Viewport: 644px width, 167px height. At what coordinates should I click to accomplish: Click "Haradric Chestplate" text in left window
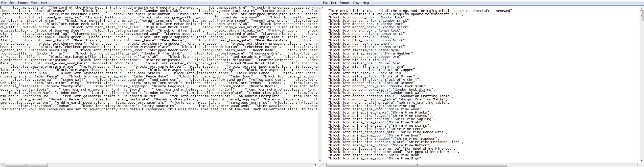[174, 99]
